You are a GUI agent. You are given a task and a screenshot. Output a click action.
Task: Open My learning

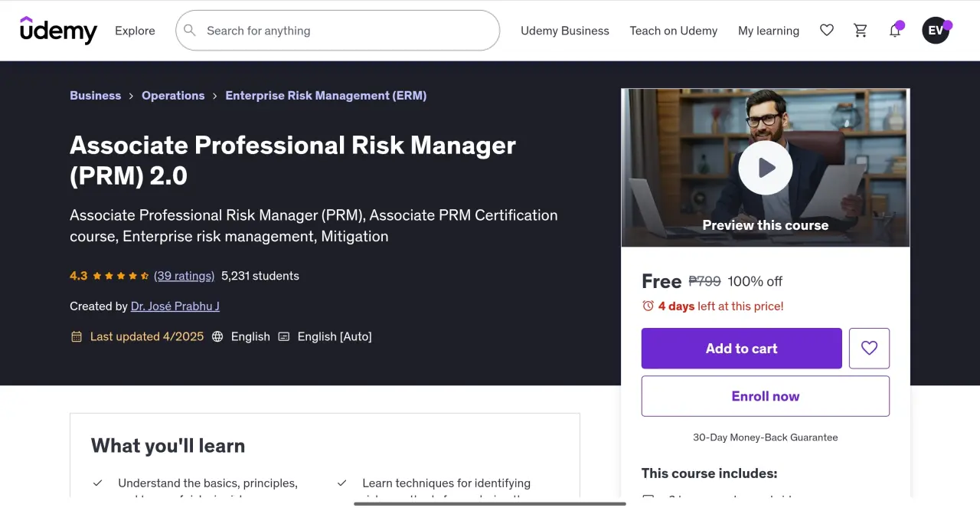(x=769, y=31)
